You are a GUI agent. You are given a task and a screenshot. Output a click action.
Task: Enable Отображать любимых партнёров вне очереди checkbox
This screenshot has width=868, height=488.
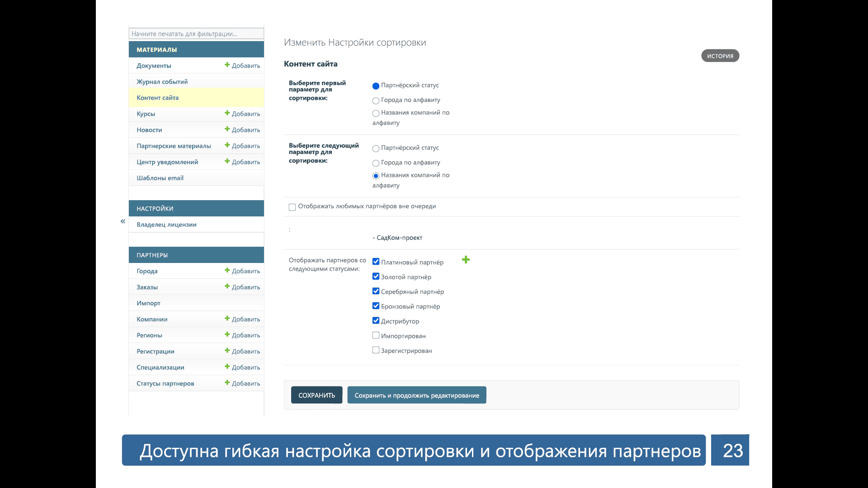292,207
